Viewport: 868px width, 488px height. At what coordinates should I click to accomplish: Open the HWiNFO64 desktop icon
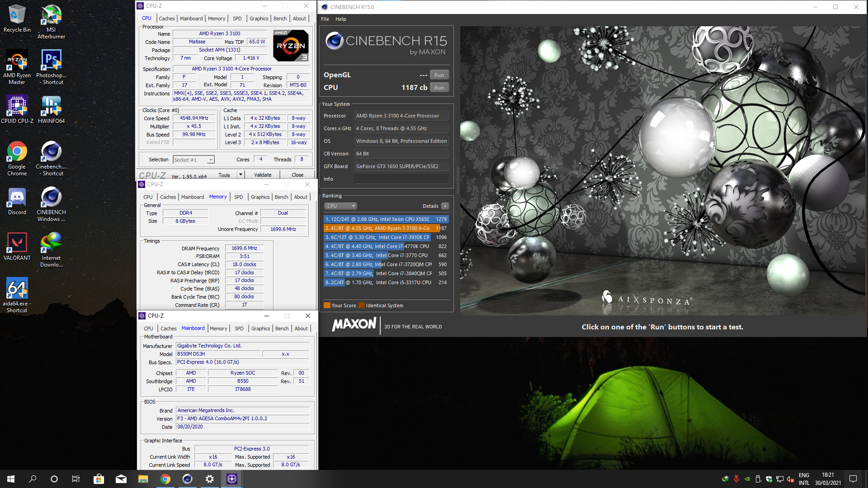click(51, 109)
